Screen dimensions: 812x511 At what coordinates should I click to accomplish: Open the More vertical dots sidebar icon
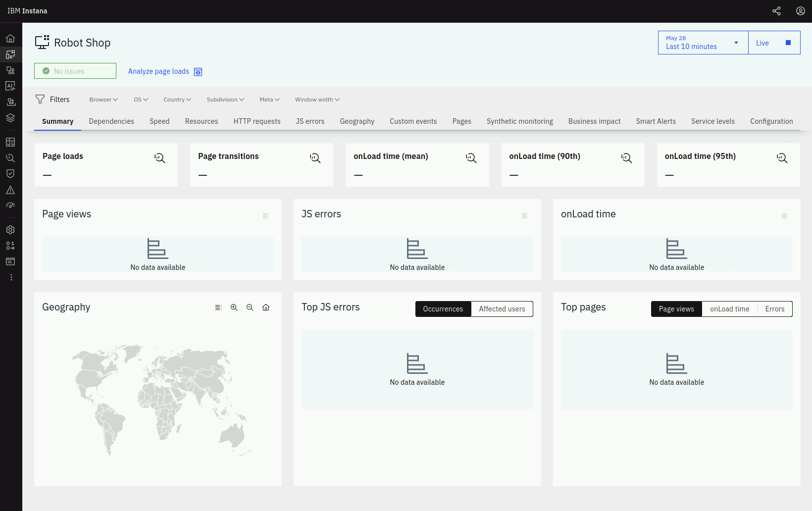[11, 277]
